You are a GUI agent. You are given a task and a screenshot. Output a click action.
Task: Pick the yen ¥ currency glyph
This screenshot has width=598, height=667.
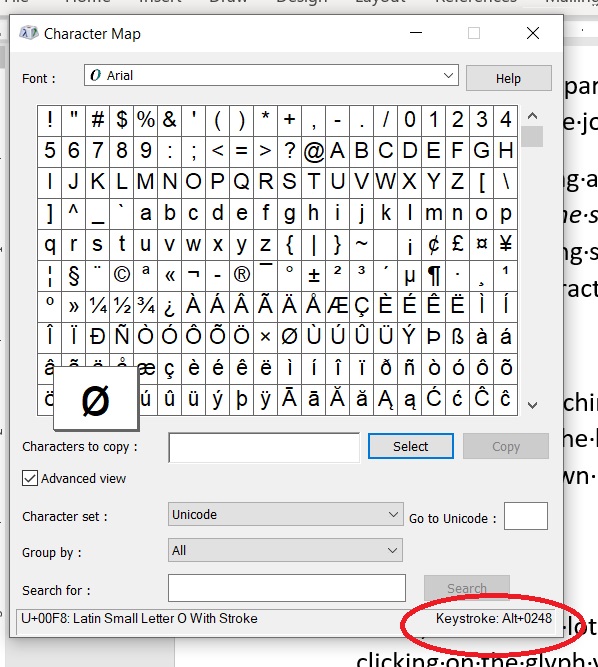pyautogui.click(x=505, y=244)
